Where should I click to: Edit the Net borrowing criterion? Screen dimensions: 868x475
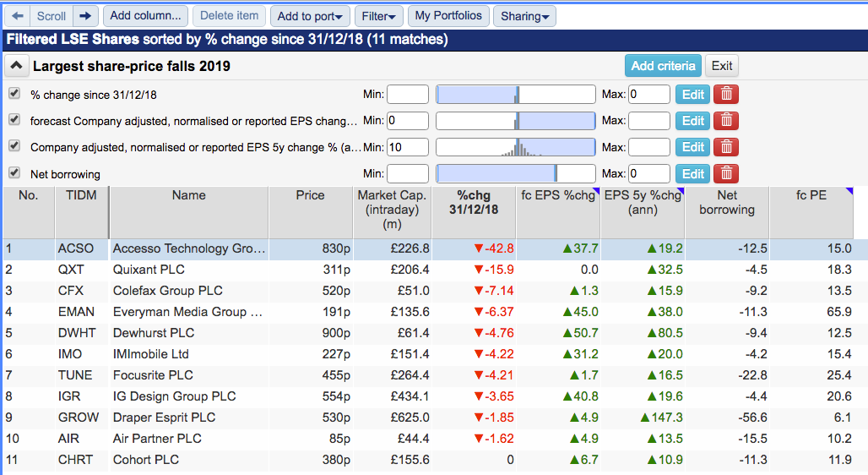coord(692,173)
